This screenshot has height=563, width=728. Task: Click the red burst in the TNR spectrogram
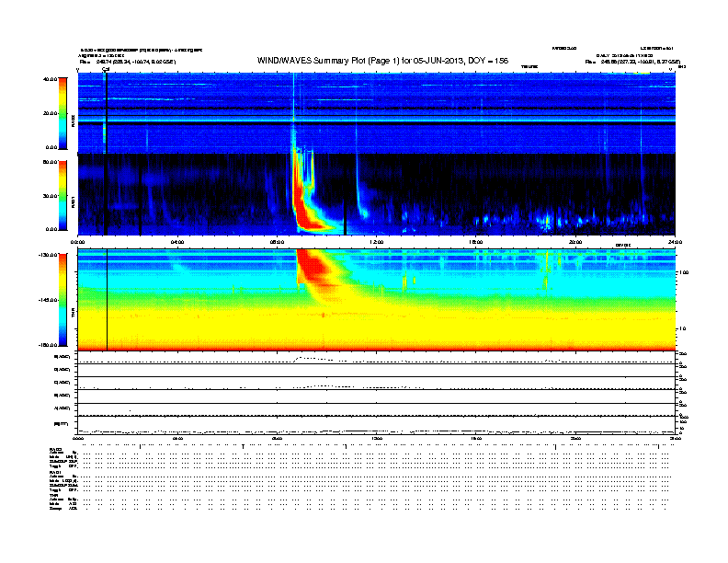coord(313,266)
